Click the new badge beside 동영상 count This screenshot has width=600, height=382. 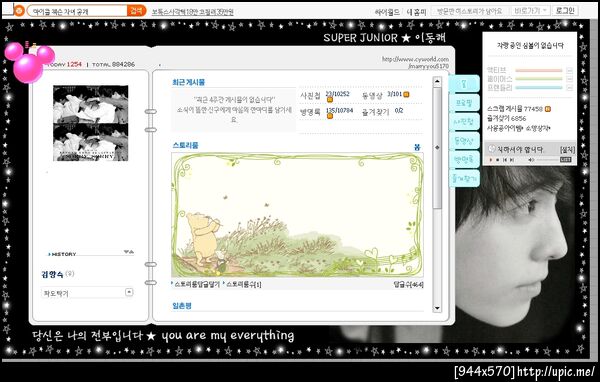[x=406, y=94]
